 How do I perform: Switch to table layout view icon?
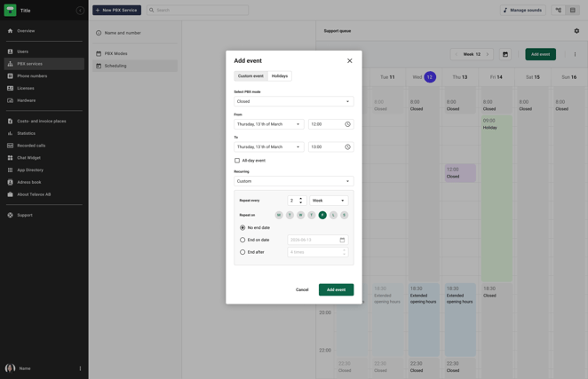[573, 10]
